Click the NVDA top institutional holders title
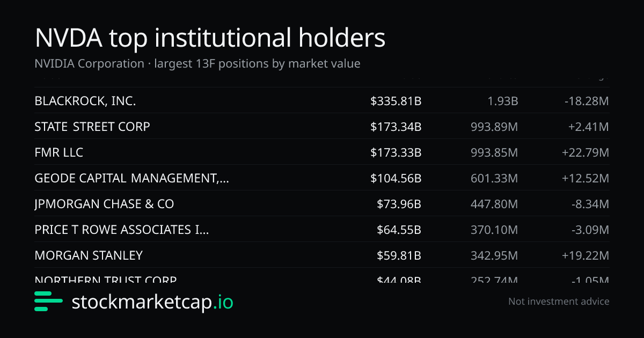Image resolution: width=644 pixels, height=338 pixels. pyautogui.click(x=210, y=38)
